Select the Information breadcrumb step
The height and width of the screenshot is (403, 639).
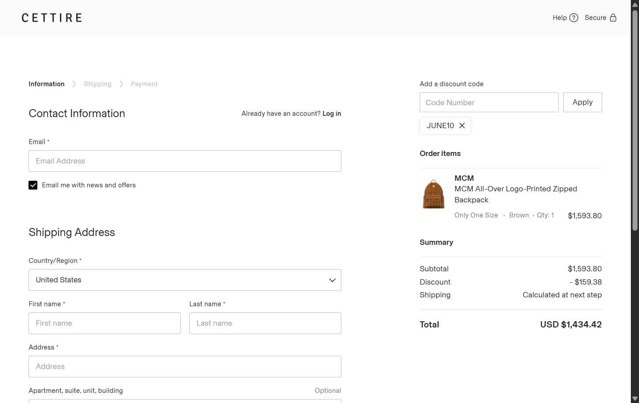(x=46, y=84)
